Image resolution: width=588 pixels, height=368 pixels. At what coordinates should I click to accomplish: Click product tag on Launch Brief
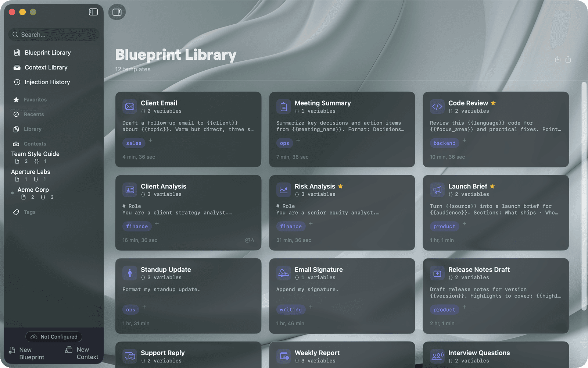coord(444,226)
